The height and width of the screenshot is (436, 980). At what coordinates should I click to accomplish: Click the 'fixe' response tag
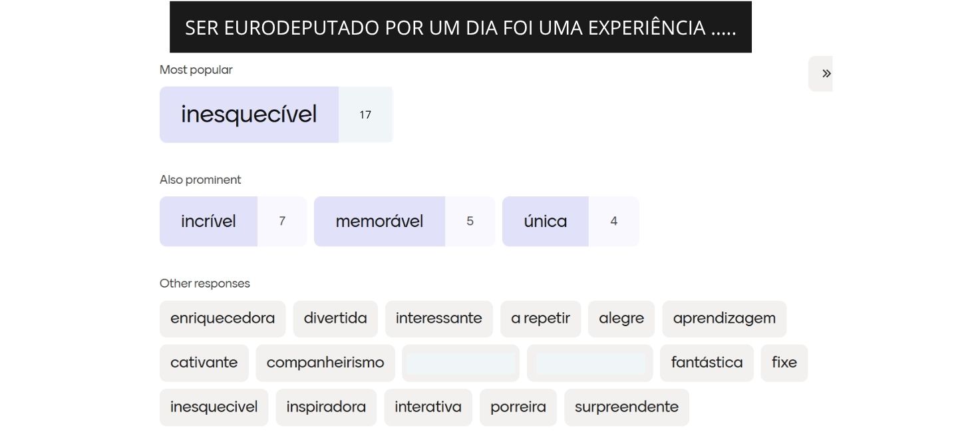point(784,363)
